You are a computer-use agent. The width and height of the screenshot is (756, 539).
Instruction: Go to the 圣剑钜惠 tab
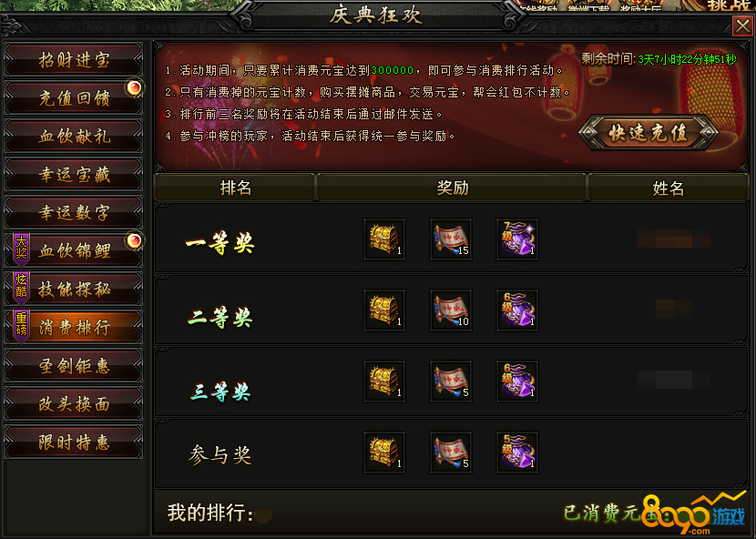(74, 365)
